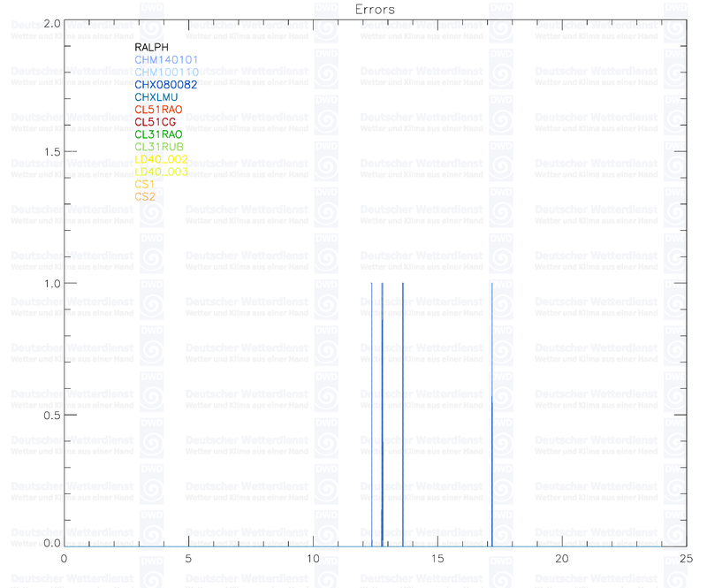Image resolution: width=707 pixels, height=588 pixels.
Task: Click the blue error spike just after hour 12
Action: point(371,415)
